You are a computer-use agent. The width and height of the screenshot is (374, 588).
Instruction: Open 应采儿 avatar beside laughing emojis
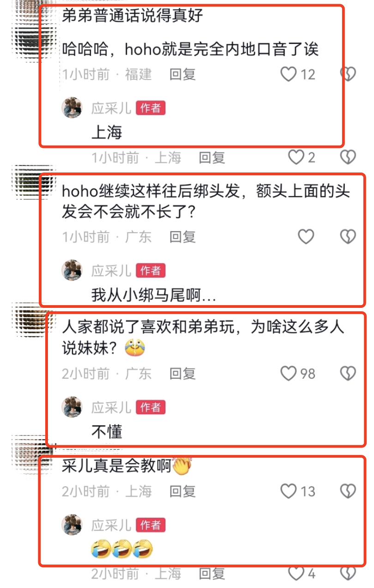72,525
